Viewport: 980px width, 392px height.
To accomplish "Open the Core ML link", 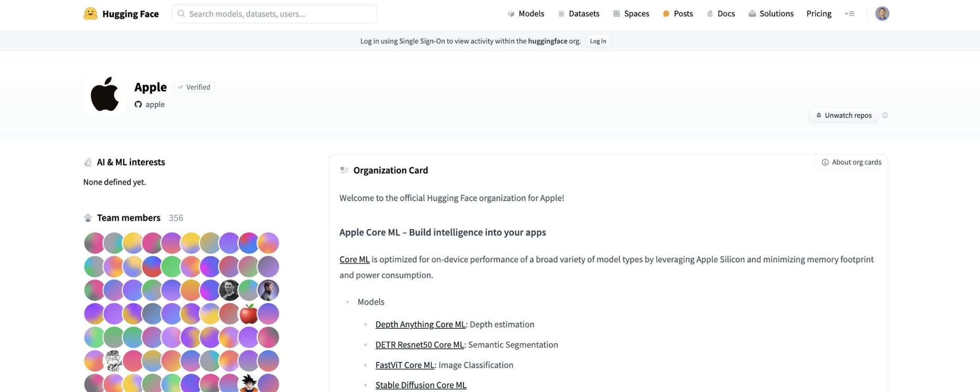I will (355, 259).
